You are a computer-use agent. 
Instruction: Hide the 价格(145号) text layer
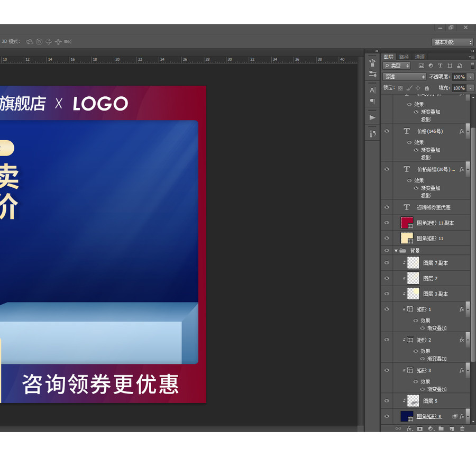[x=387, y=131]
